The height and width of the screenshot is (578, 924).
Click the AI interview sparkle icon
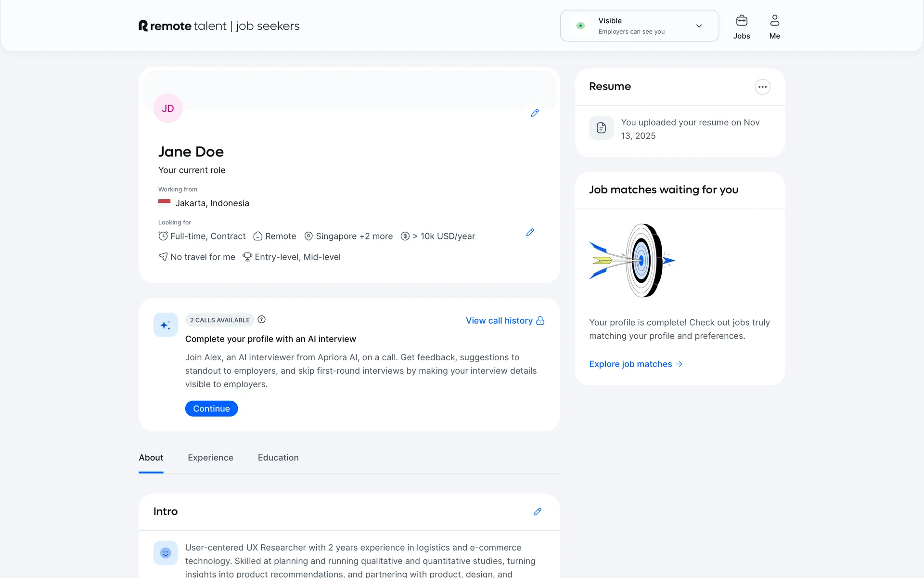pos(166,325)
